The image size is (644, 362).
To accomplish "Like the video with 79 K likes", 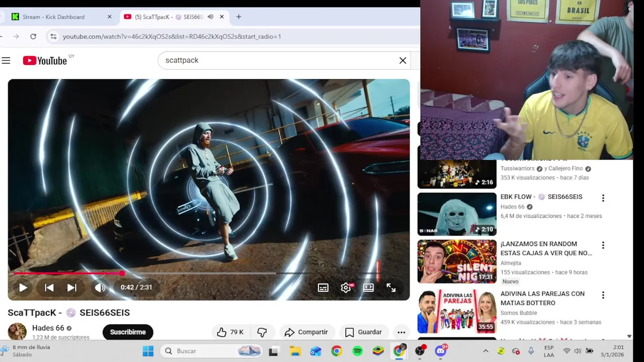I will [x=230, y=332].
